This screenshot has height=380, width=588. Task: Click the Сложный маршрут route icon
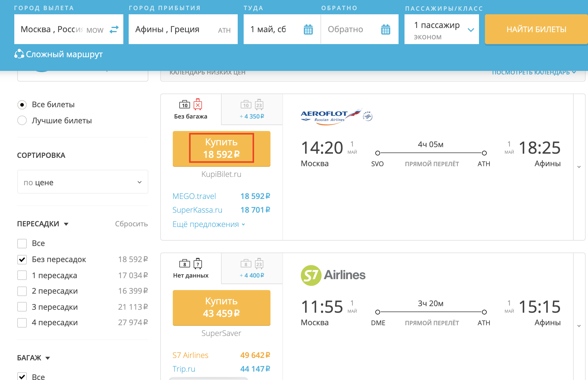[x=19, y=54]
